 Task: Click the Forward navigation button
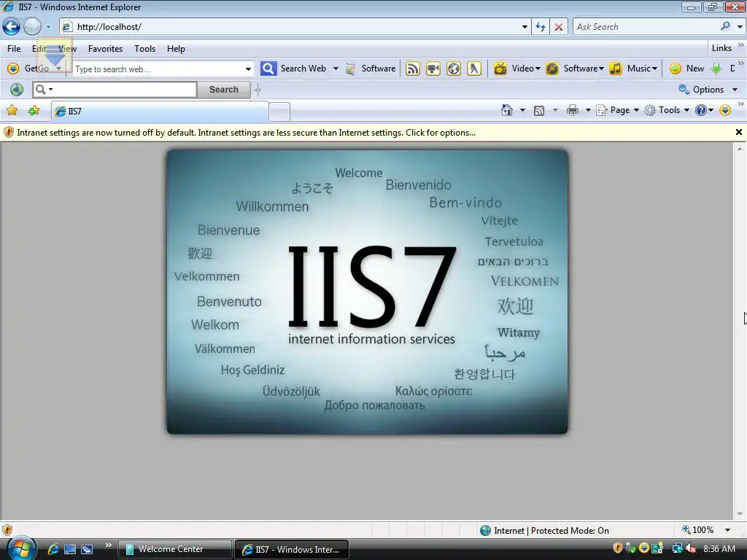point(32,27)
